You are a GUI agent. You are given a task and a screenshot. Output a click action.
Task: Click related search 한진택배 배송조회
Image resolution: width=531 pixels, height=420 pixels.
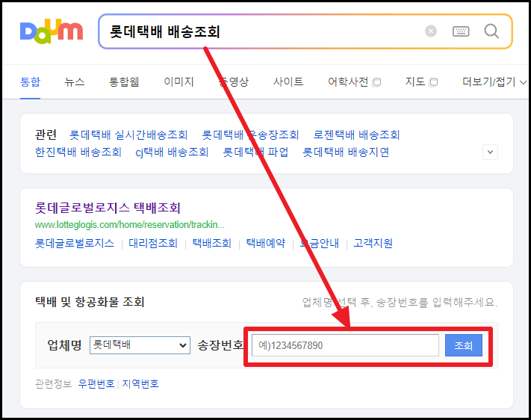tap(78, 152)
